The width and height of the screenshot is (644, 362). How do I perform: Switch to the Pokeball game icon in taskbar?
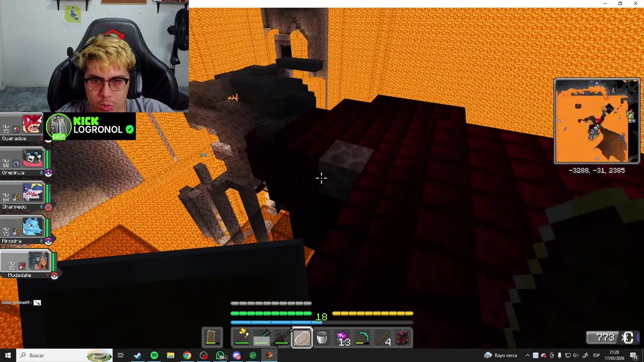tap(270, 355)
